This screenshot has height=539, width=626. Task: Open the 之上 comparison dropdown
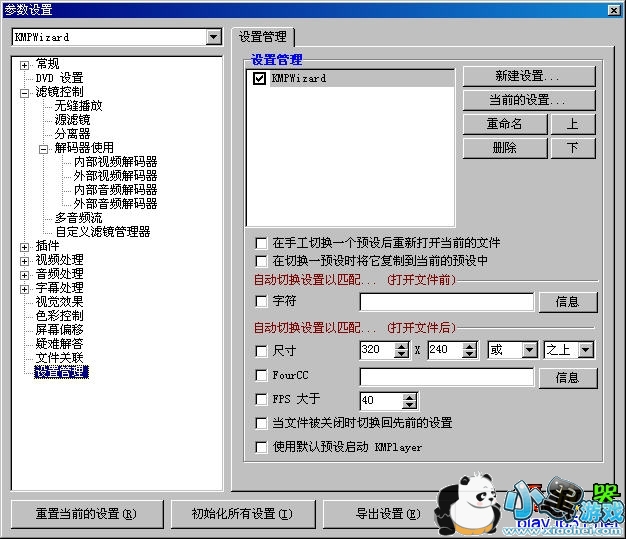(x=585, y=350)
